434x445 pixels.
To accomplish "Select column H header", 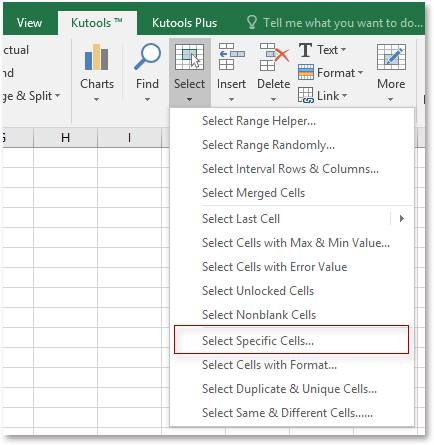I will [x=65, y=138].
